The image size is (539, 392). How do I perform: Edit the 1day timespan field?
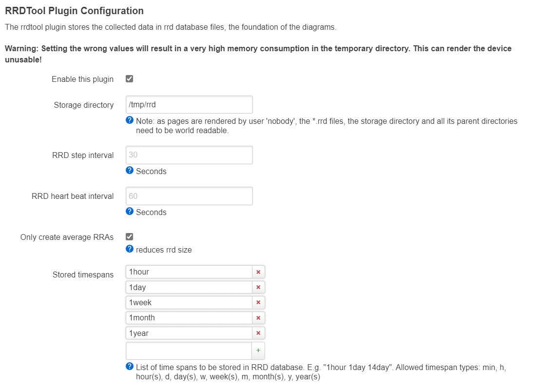[189, 287]
